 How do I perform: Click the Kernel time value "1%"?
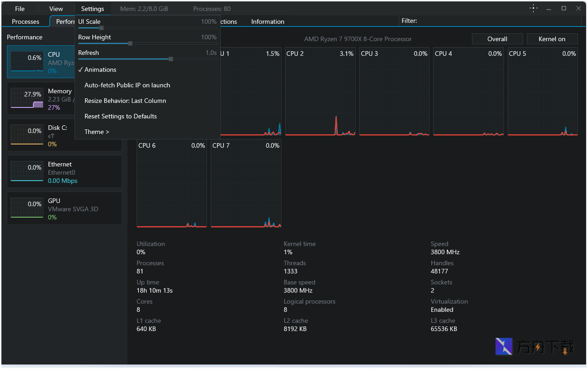tap(288, 252)
